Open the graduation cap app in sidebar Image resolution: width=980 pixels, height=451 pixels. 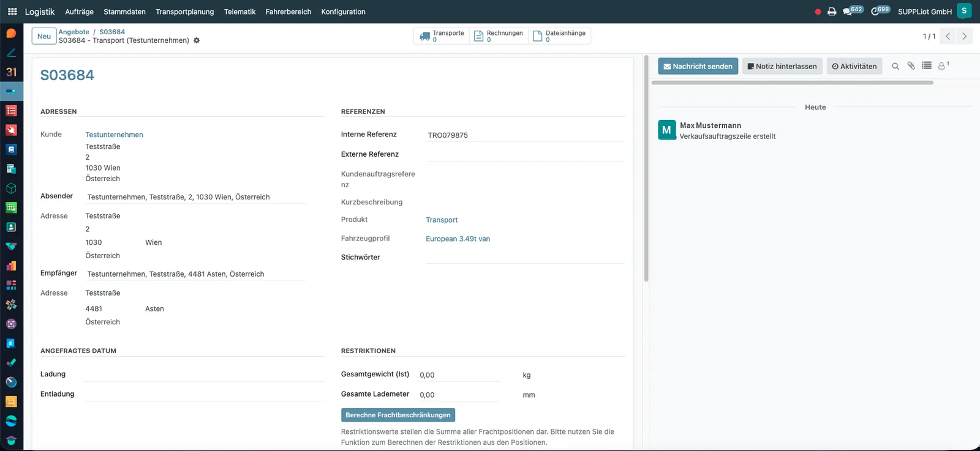pos(11,441)
